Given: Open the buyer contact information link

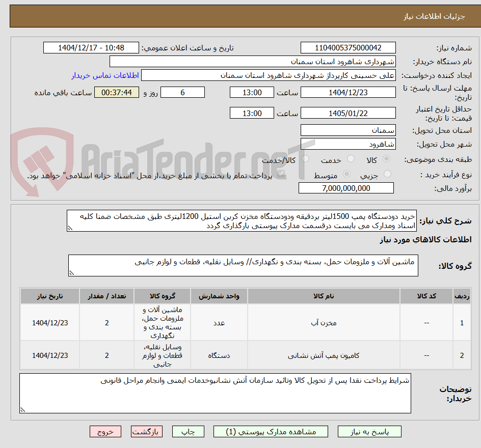Looking at the screenshot, I should (x=105, y=75).
